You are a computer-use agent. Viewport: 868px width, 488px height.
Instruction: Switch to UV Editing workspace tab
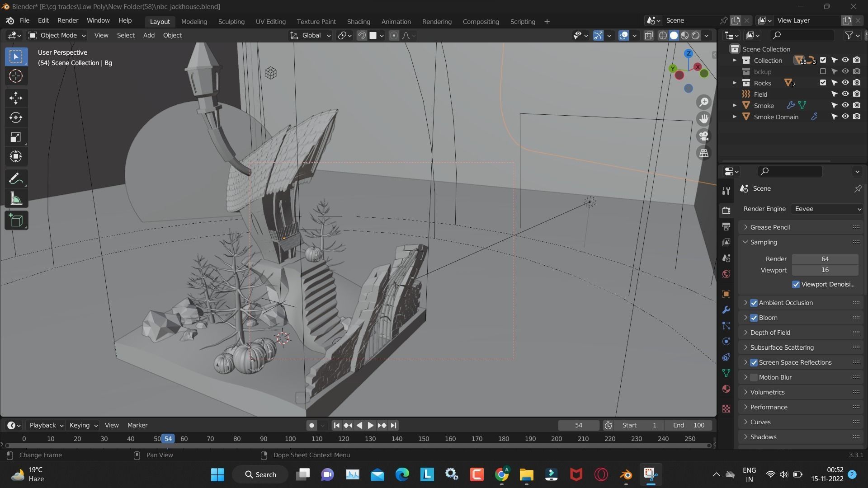tap(270, 22)
